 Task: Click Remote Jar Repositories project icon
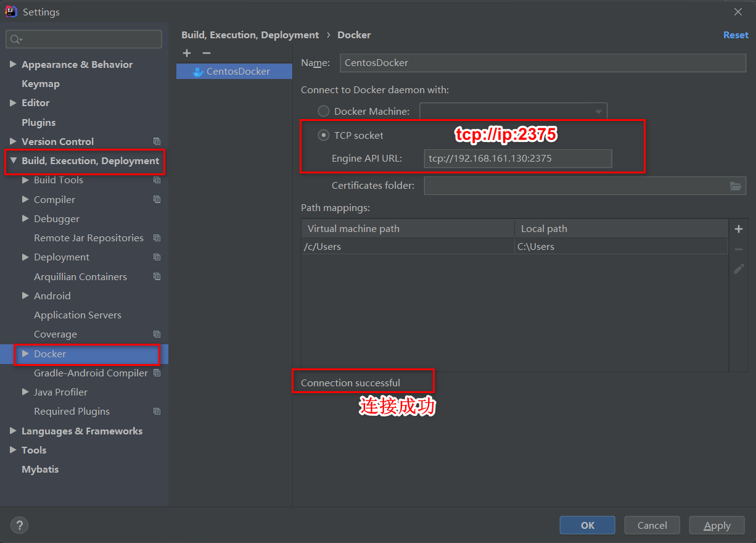tap(157, 238)
